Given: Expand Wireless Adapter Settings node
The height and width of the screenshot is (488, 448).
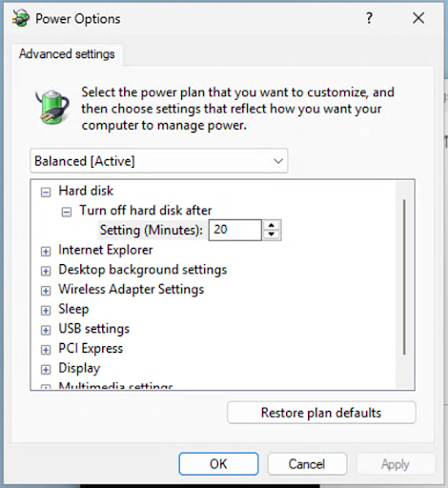Looking at the screenshot, I should point(46,291).
